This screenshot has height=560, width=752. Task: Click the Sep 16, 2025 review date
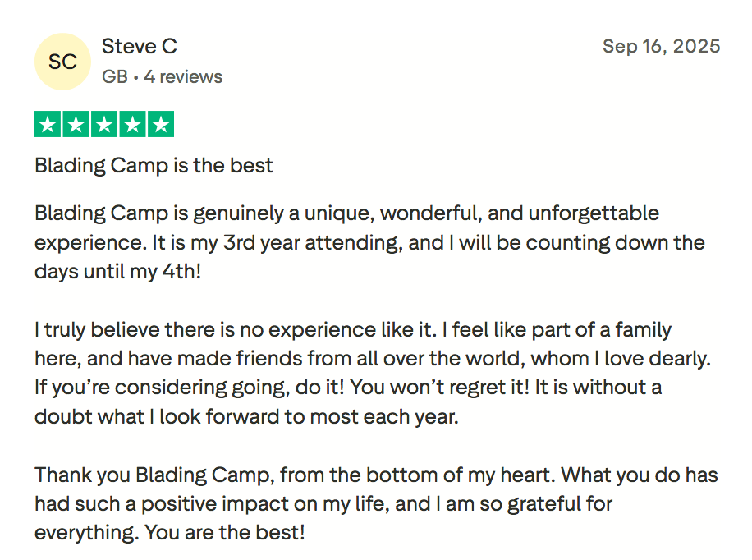coord(661,46)
